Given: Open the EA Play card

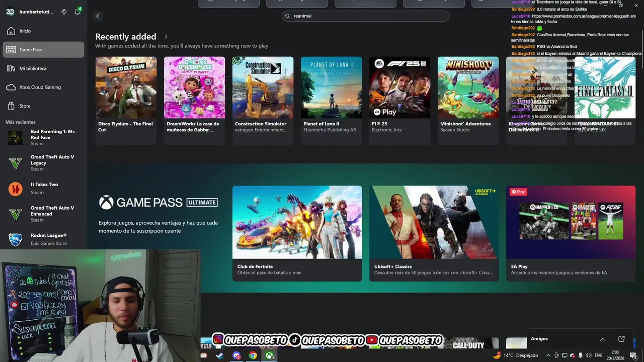Looking at the screenshot, I should [x=571, y=233].
